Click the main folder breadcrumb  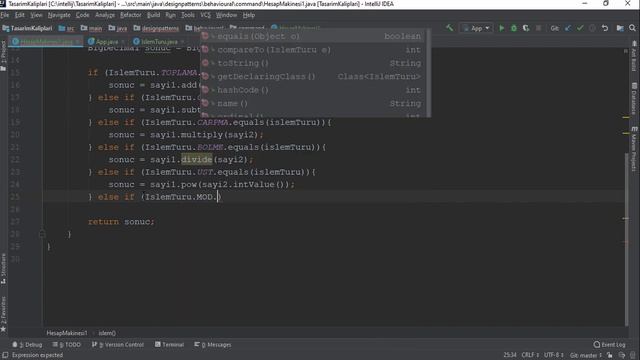tap(91, 28)
